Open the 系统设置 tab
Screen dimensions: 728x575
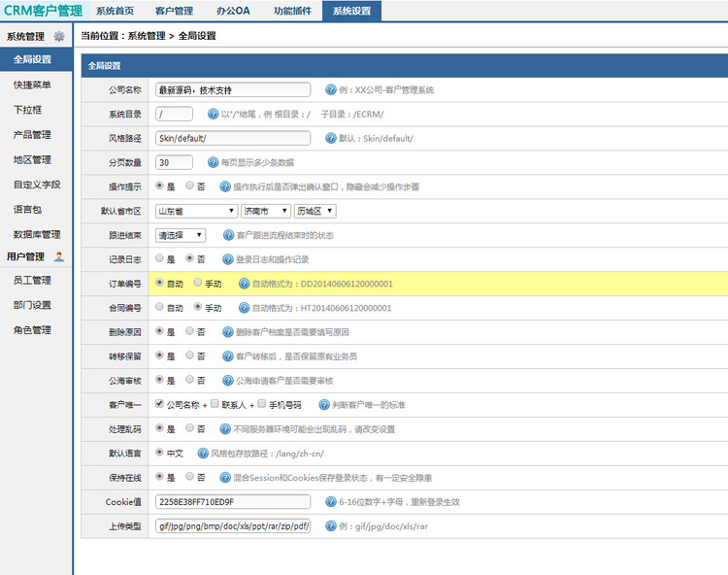(x=352, y=11)
